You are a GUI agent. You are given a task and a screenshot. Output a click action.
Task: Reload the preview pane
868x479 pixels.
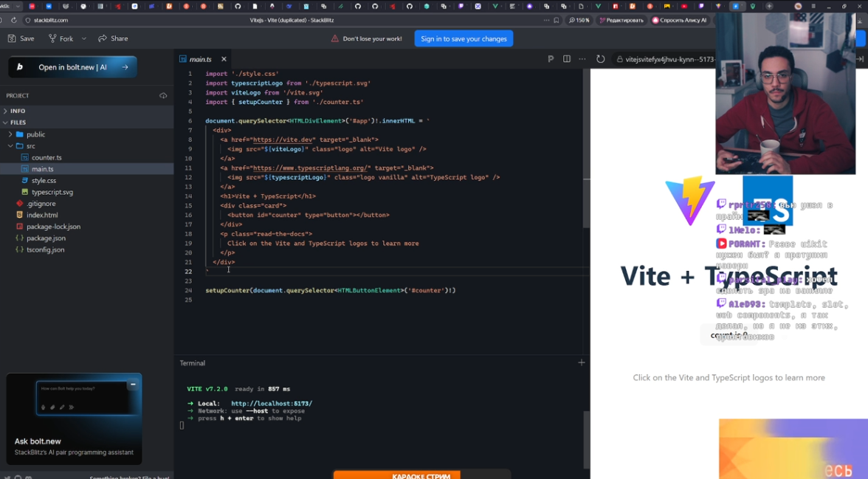click(x=601, y=59)
